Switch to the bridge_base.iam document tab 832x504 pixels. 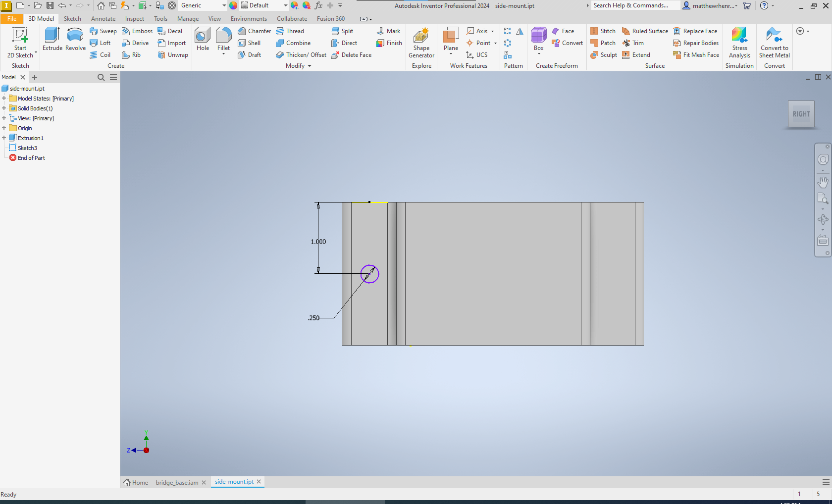[x=177, y=483]
